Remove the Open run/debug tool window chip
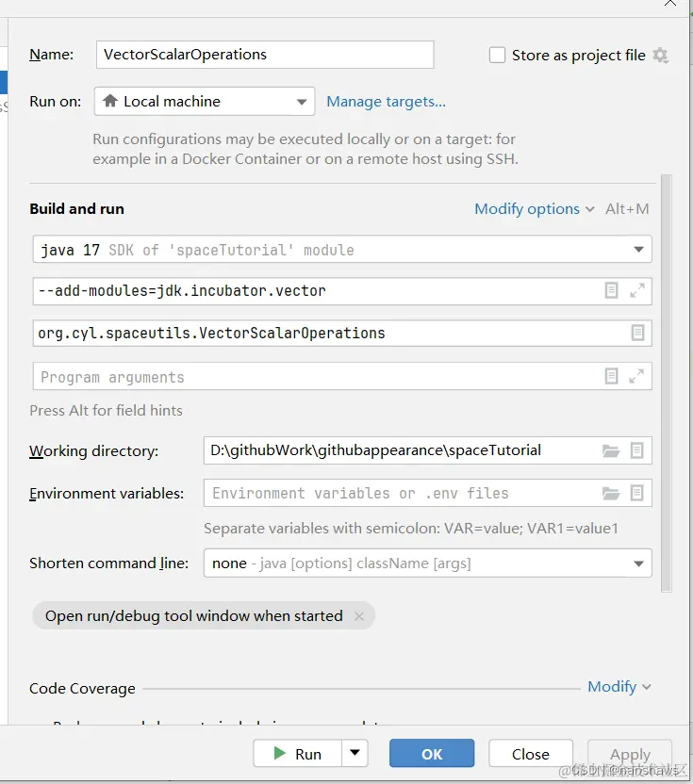 coord(359,616)
